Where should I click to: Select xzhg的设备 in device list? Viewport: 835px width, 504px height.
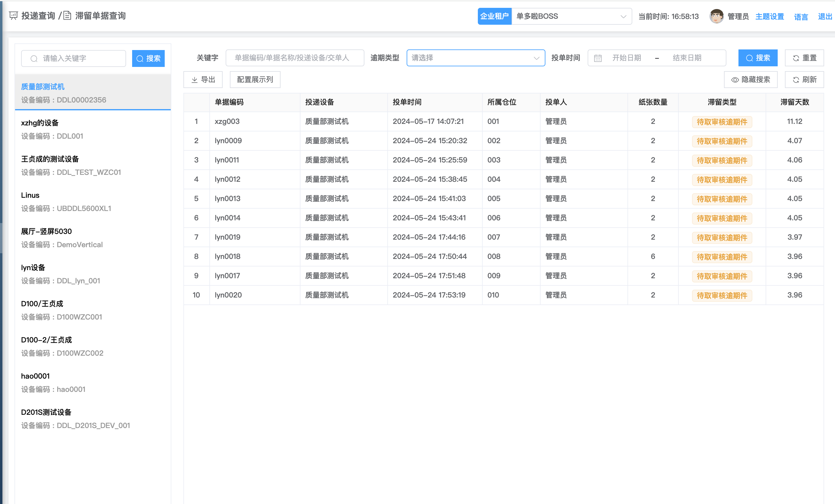[40, 123]
